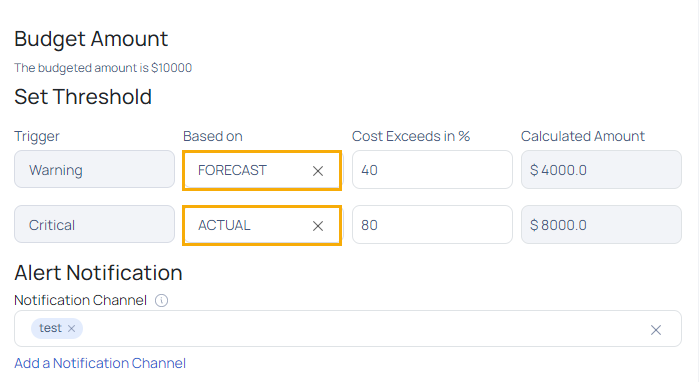Image resolution: width=699 pixels, height=382 pixels.
Task: Edit the Warning cost exceeds value 40
Action: pos(432,170)
